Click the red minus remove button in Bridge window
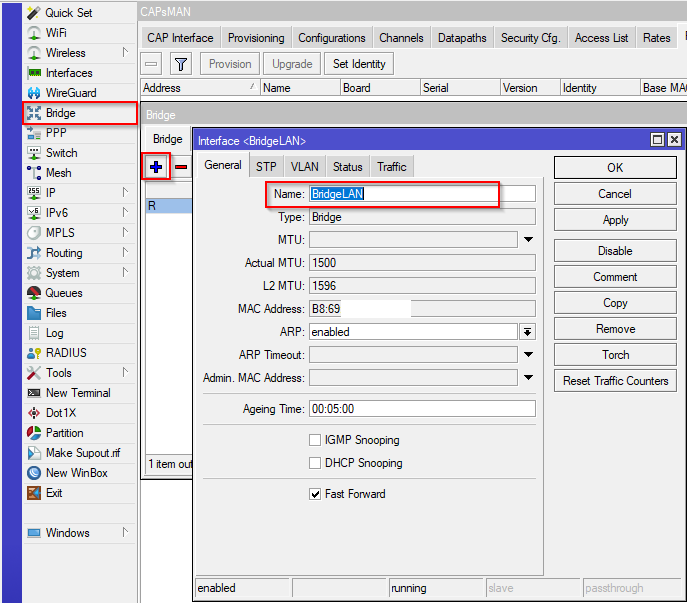687x603 pixels. tap(181, 167)
